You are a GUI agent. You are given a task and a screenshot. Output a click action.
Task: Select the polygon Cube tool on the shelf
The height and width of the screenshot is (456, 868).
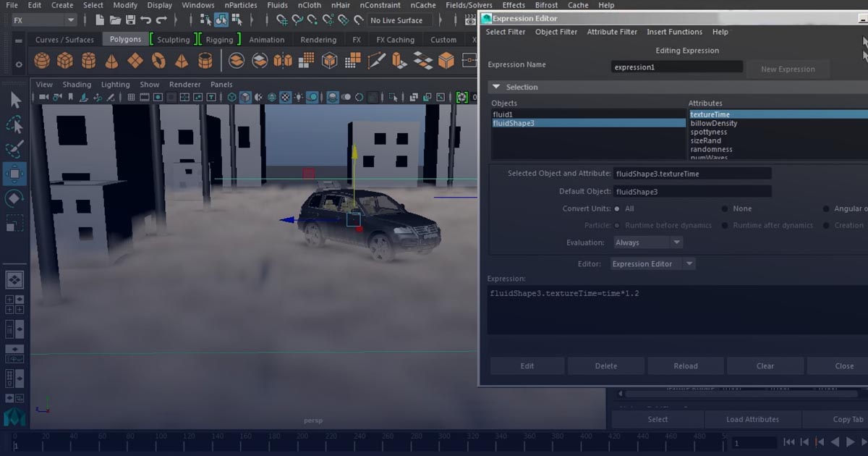coord(65,61)
